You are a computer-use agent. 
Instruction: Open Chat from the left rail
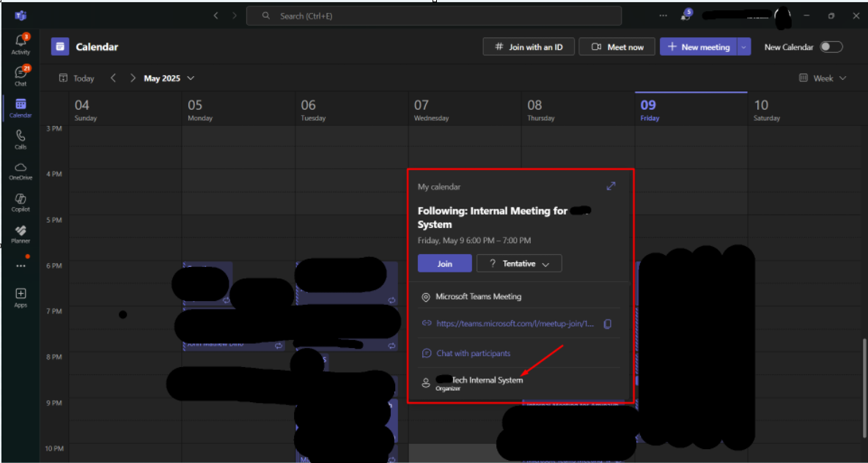pos(21,75)
